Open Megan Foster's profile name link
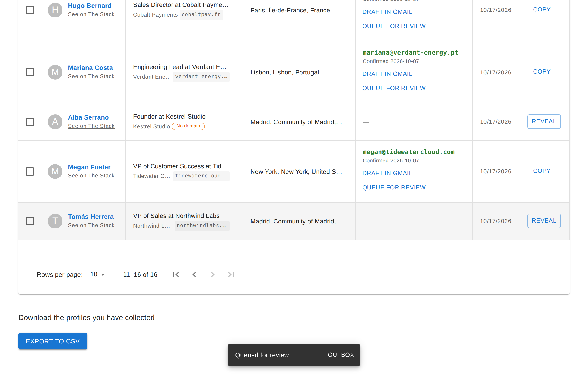 [x=89, y=167]
